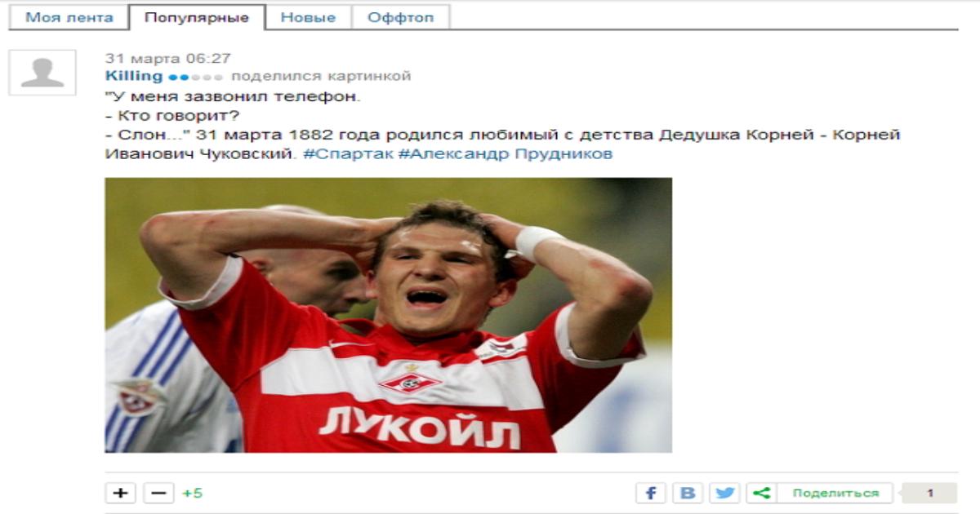
Task: Open the default user avatar
Action: click(42, 73)
